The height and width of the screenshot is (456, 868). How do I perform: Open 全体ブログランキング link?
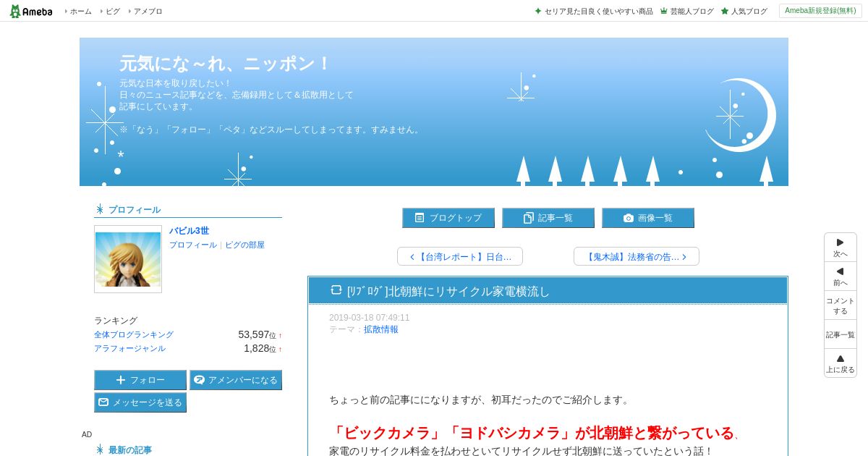coord(134,335)
